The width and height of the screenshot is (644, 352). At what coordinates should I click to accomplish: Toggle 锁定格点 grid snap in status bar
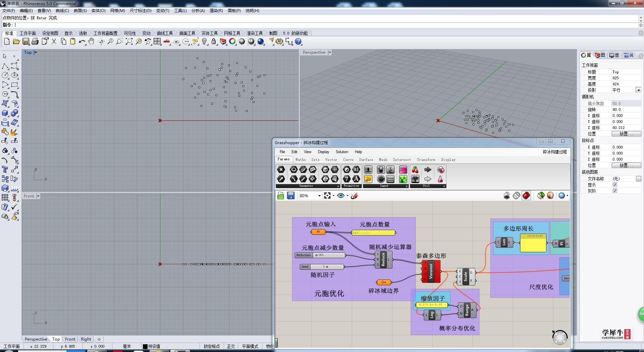tap(212, 346)
